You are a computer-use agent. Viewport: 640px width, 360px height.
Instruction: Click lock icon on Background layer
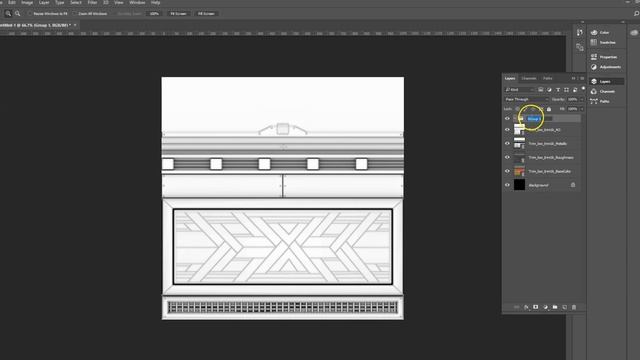click(573, 185)
